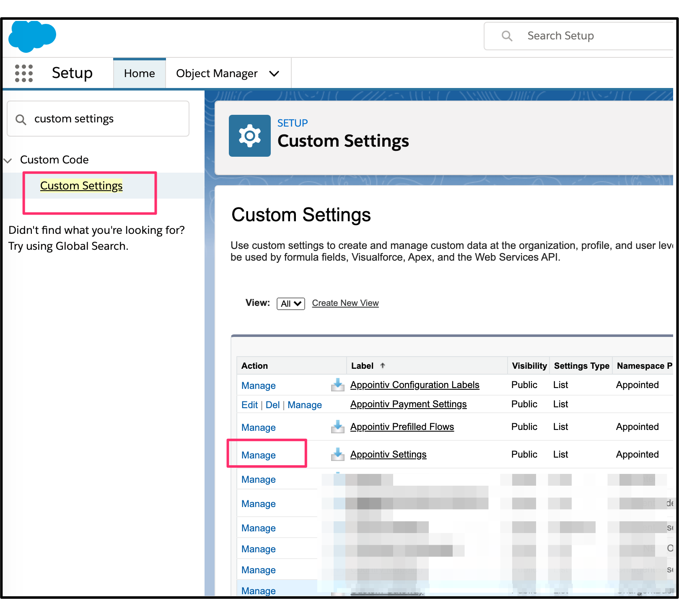Click the Search Setup magnifier icon
The image size is (679, 616).
point(507,36)
